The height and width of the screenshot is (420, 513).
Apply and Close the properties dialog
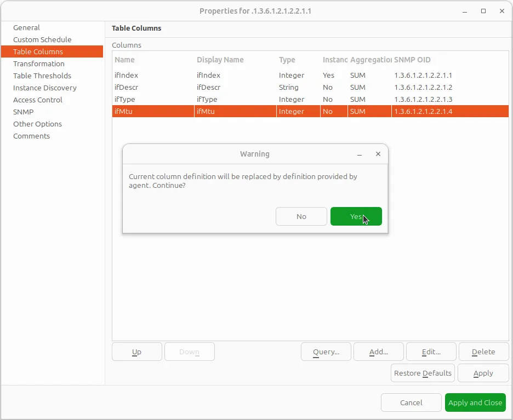[475, 402]
